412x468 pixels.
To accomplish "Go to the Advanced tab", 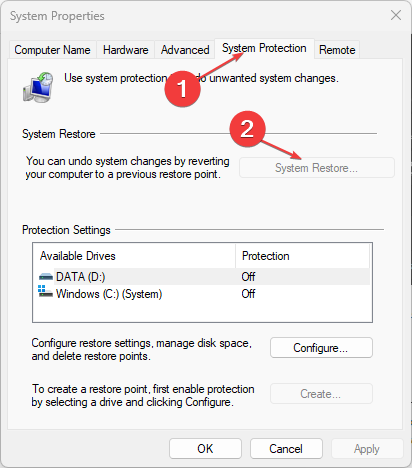I will pos(185,50).
